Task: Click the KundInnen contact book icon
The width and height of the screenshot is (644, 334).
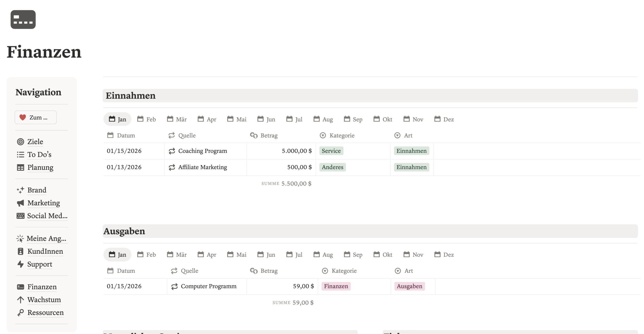Action: click(20, 251)
